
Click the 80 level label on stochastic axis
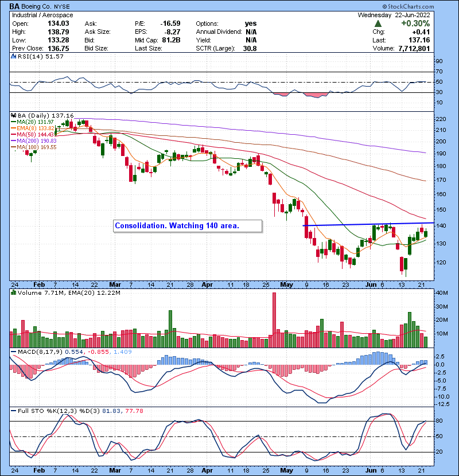point(439,421)
